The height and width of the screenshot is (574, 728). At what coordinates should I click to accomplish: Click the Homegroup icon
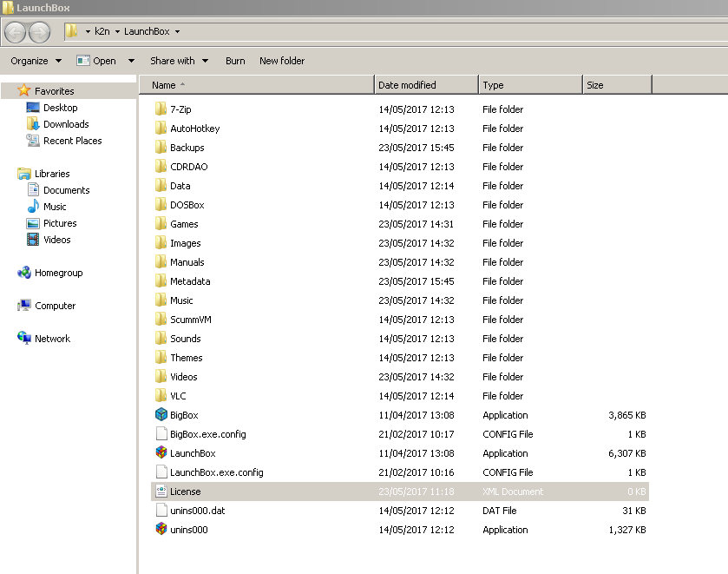pos(24,273)
